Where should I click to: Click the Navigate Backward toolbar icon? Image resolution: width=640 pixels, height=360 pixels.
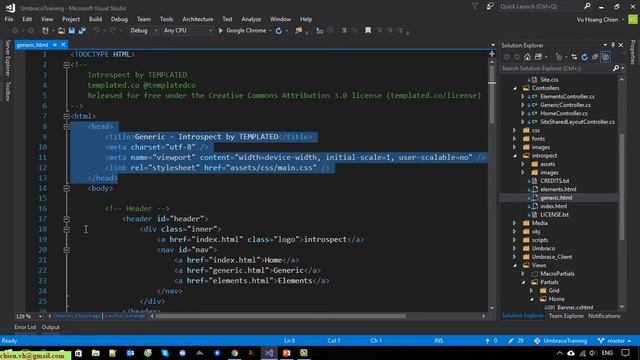[x=15, y=31]
